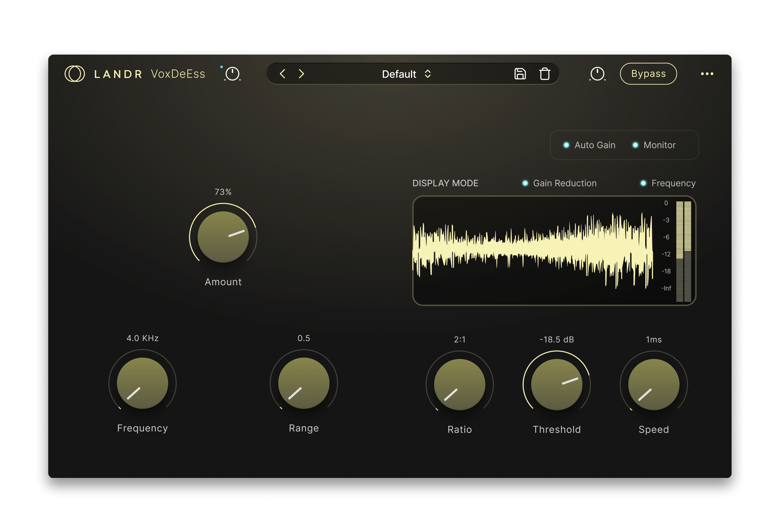Screen dimensions: 779x532
Task: Disable Auto Gain
Action: point(567,145)
